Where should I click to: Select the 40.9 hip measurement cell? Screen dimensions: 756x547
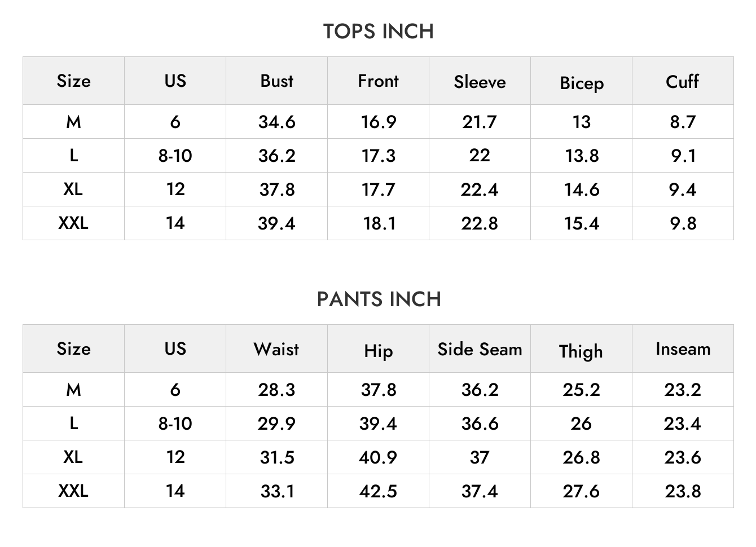[378, 457]
